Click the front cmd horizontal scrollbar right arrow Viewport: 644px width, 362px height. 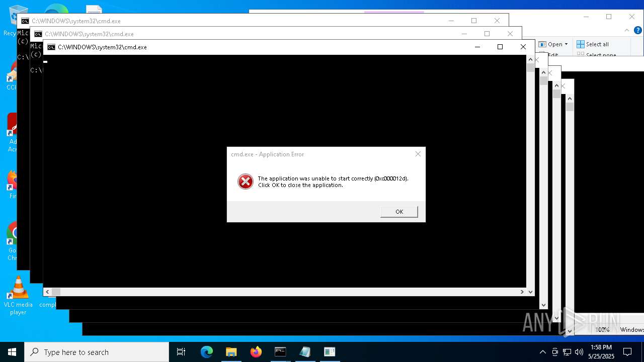click(522, 292)
